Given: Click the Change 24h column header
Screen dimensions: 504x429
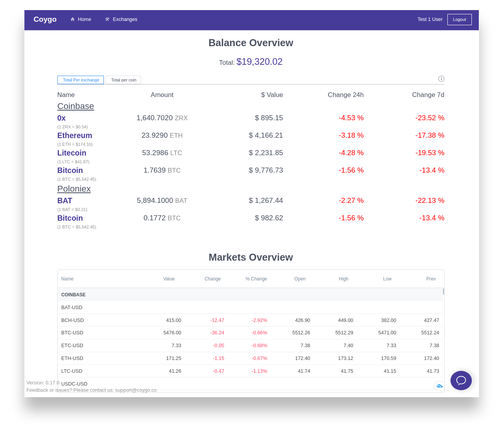Looking at the screenshot, I should (x=346, y=95).
